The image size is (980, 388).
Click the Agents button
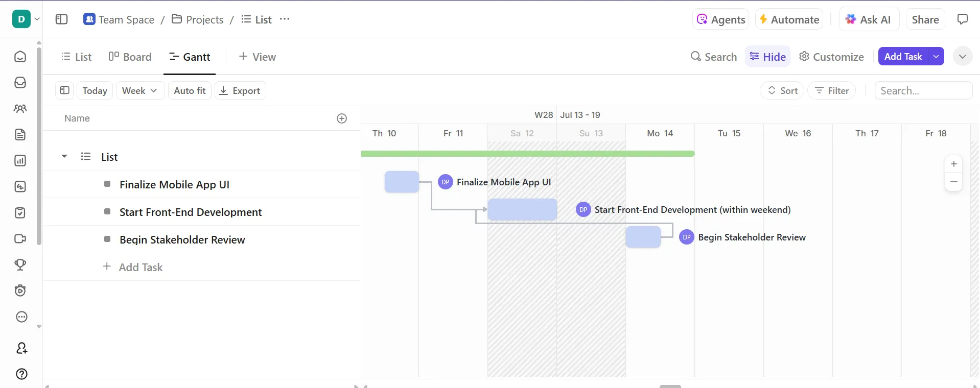coord(721,19)
